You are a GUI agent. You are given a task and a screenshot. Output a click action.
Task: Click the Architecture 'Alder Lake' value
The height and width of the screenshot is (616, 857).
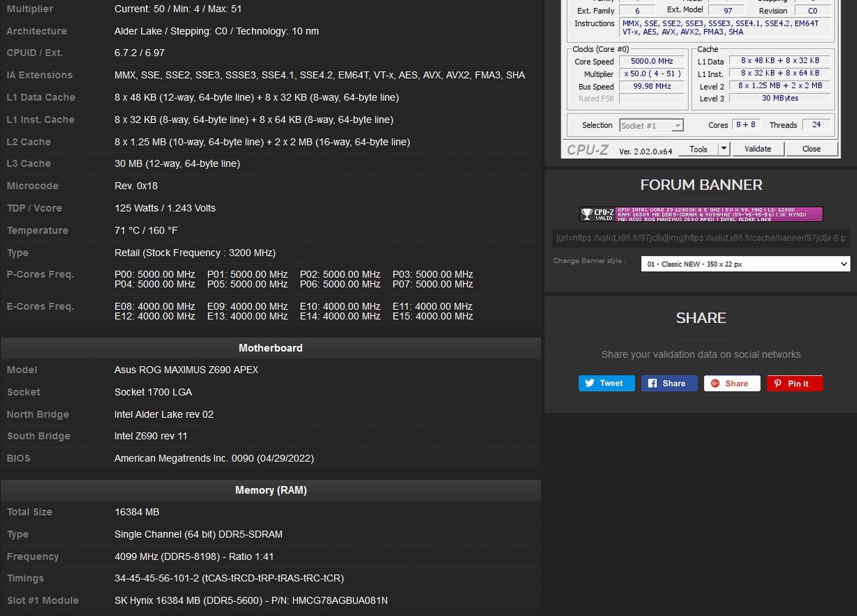pos(216,31)
